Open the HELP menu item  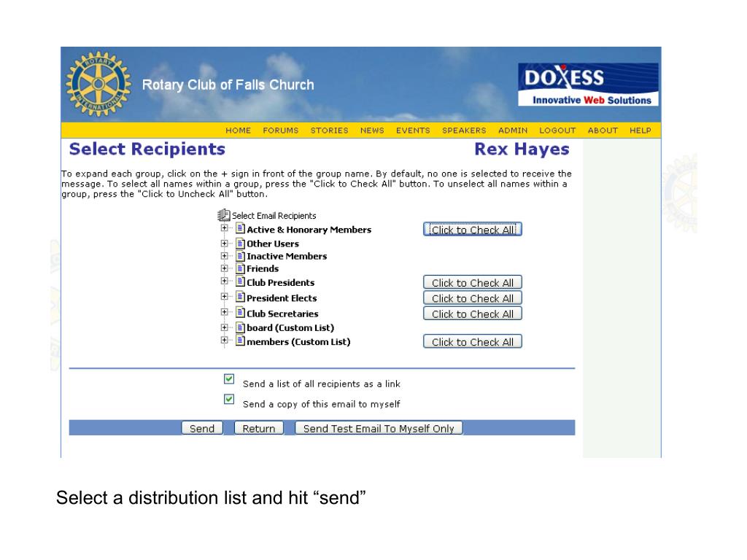point(640,131)
